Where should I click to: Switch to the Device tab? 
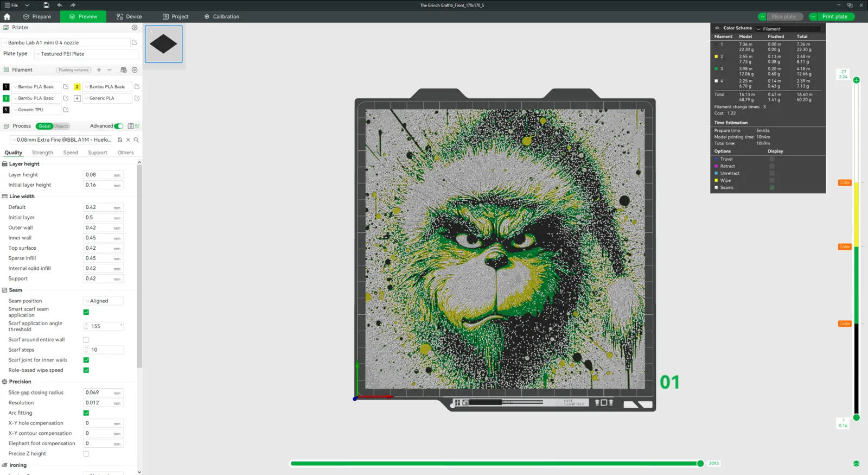pyautogui.click(x=129, y=16)
